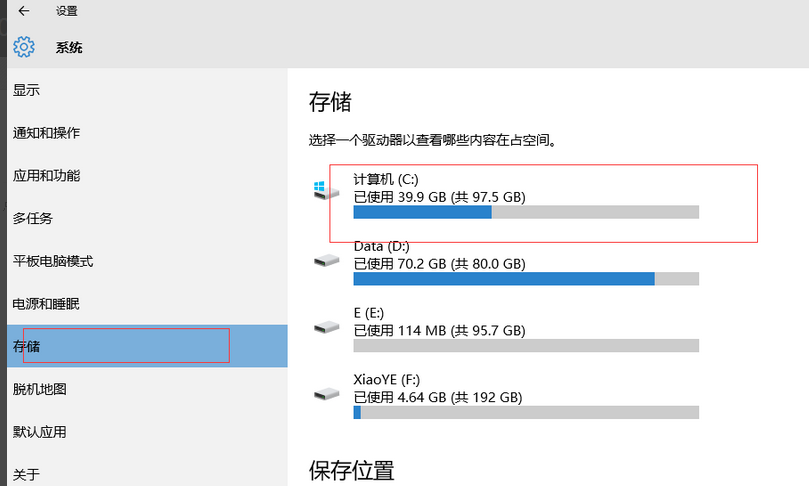Click the back arrow icon

(24, 11)
